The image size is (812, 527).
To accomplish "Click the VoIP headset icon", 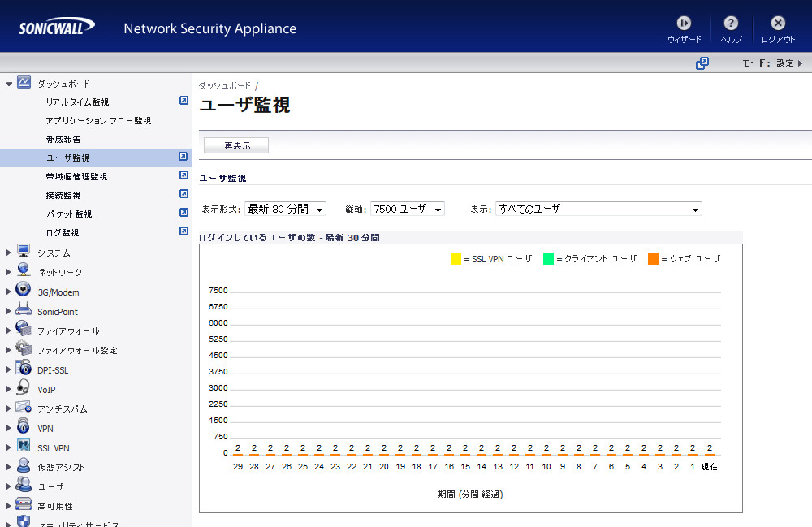I will 24,387.
